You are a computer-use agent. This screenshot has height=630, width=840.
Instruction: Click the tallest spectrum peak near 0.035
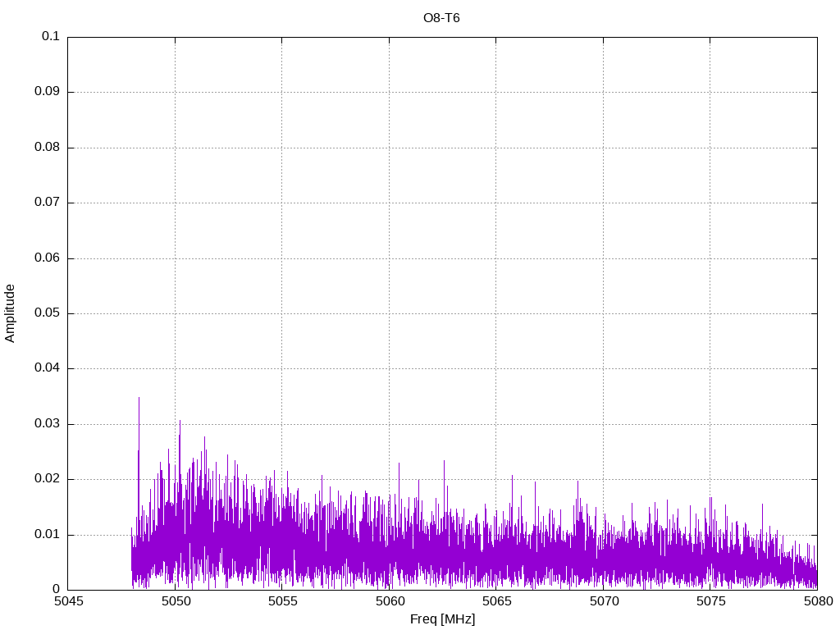139,399
